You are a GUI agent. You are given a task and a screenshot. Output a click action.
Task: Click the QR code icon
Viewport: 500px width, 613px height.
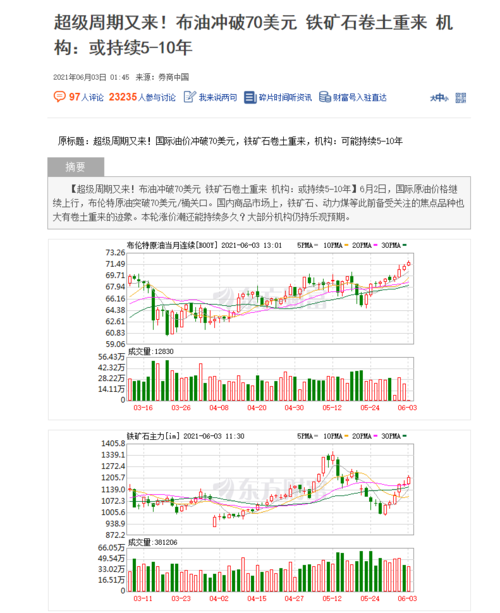tap(461, 98)
